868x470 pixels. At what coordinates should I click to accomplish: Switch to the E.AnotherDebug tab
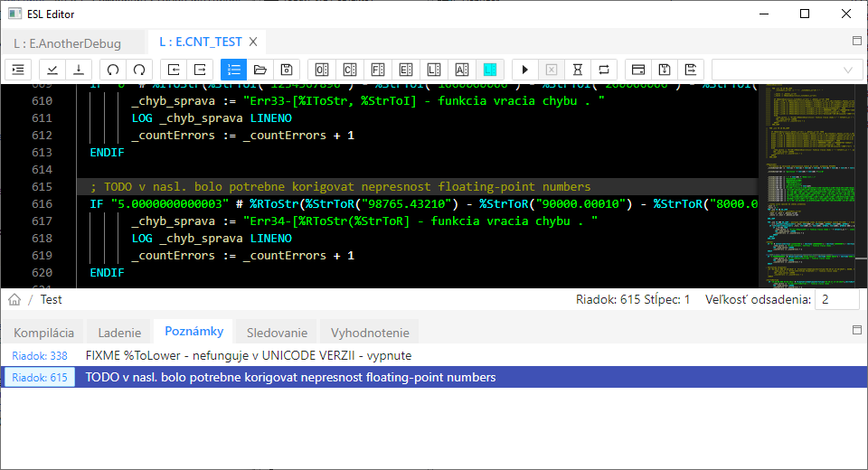coord(67,42)
